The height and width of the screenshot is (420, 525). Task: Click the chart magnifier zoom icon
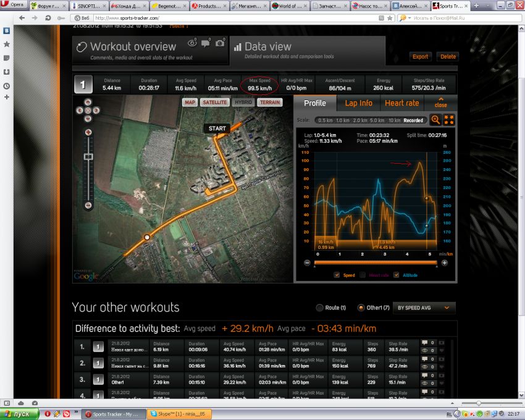[435, 120]
